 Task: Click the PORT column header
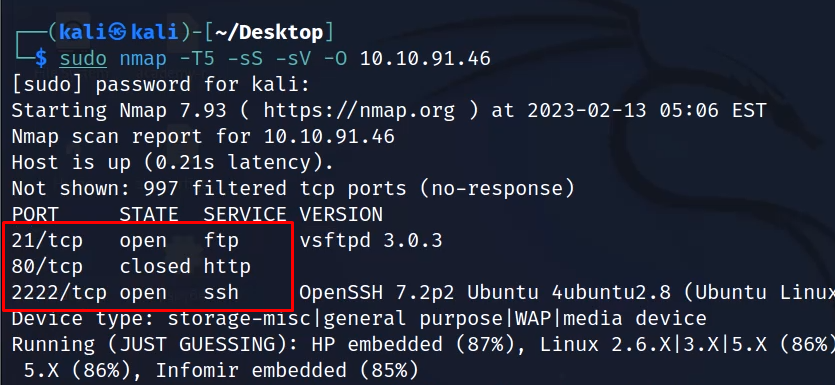coord(35,215)
